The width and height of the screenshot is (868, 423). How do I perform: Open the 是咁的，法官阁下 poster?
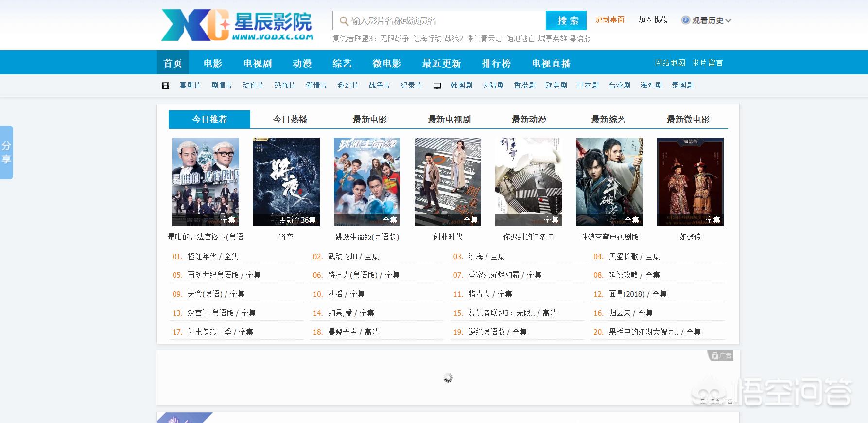(x=206, y=182)
